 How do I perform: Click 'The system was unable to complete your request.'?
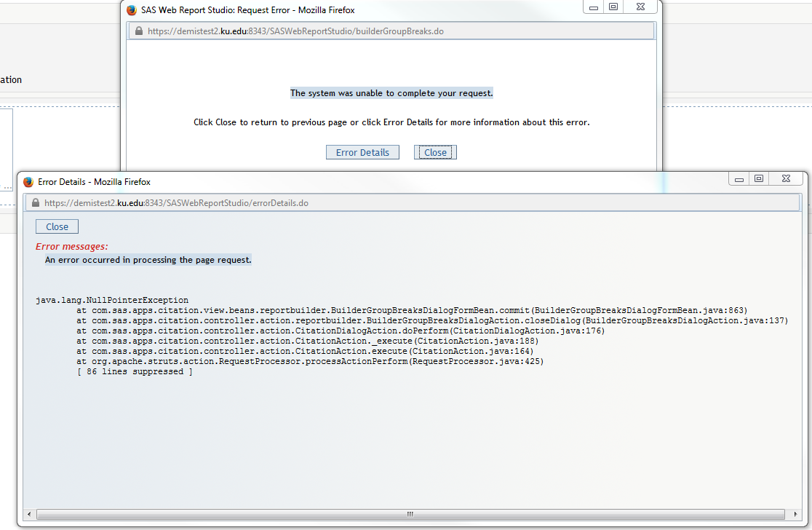coord(391,93)
